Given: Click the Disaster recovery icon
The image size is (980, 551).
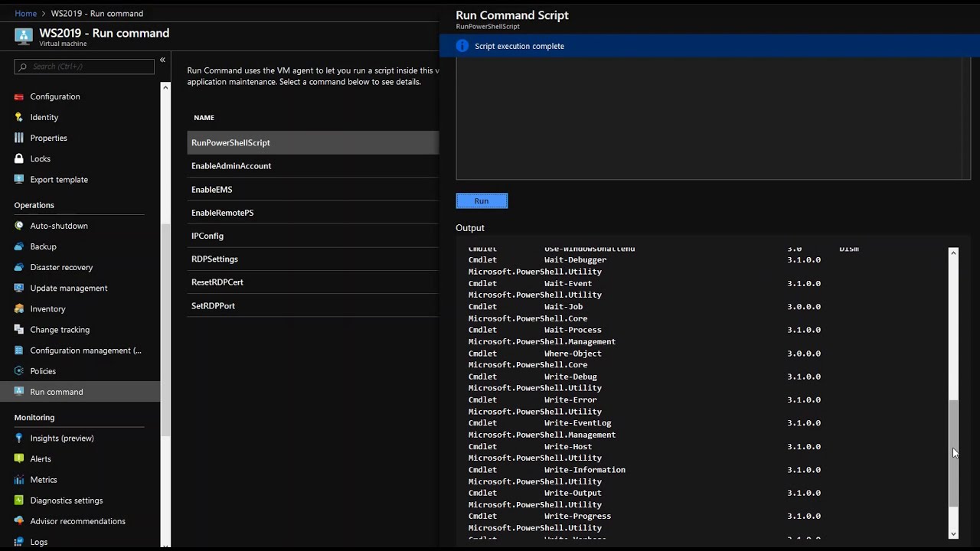Looking at the screenshot, I should [19, 267].
